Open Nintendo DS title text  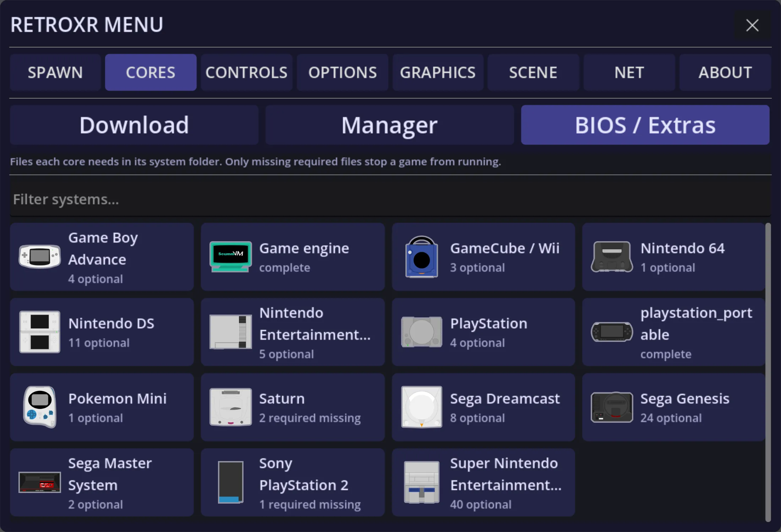tap(111, 323)
